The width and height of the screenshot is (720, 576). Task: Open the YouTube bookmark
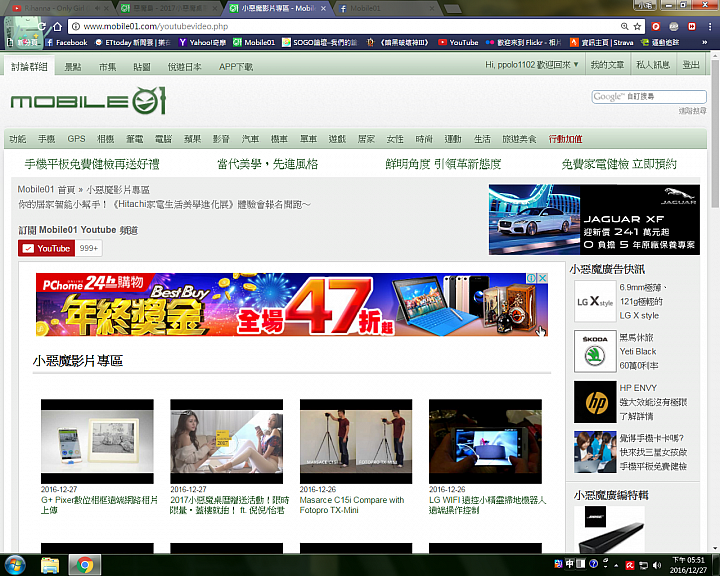pyautogui.click(x=458, y=42)
